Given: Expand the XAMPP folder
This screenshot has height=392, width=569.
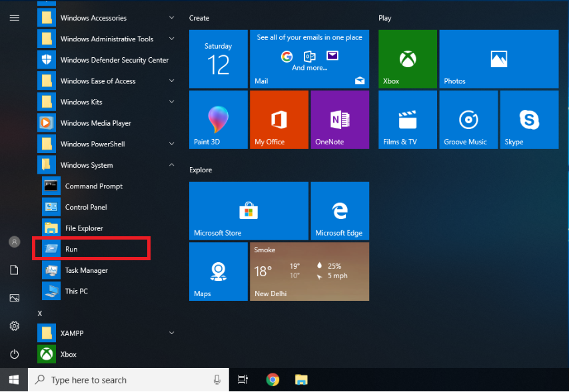Looking at the screenshot, I should [x=106, y=333].
